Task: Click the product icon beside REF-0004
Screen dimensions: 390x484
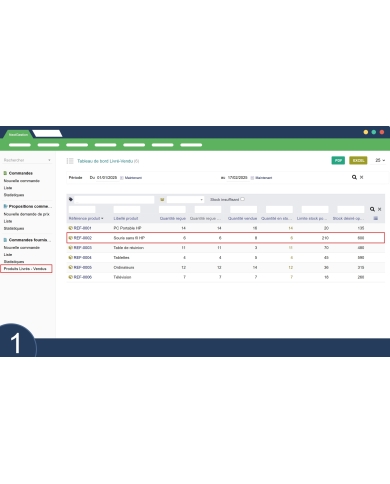Action: (70, 257)
